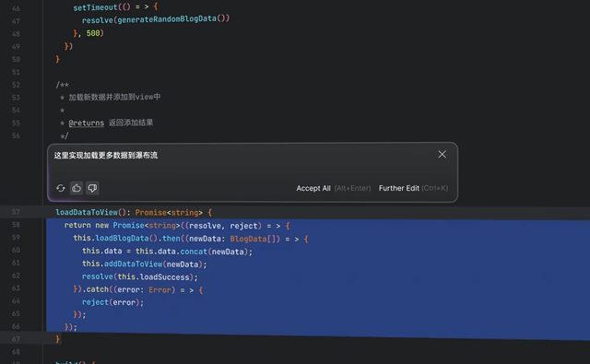Click the loadDataToView method name
Viewport: 590px width, 364px height.
(x=87, y=213)
